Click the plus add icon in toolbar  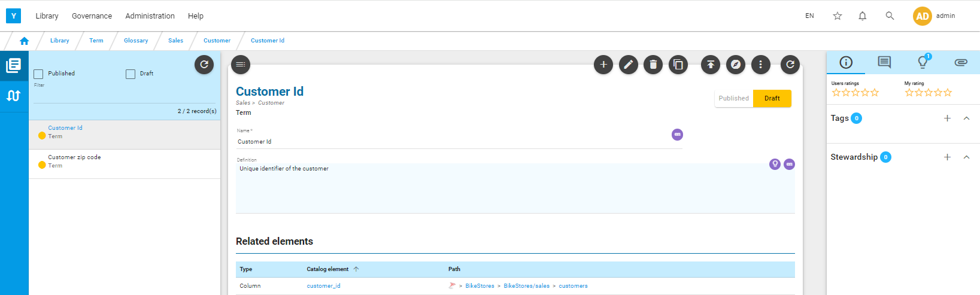tap(603, 65)
